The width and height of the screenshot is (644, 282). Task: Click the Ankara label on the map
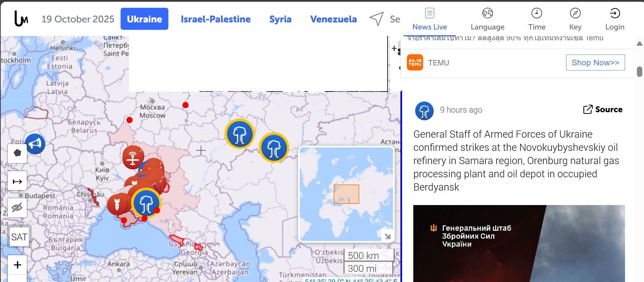click(x=119, y=264)
